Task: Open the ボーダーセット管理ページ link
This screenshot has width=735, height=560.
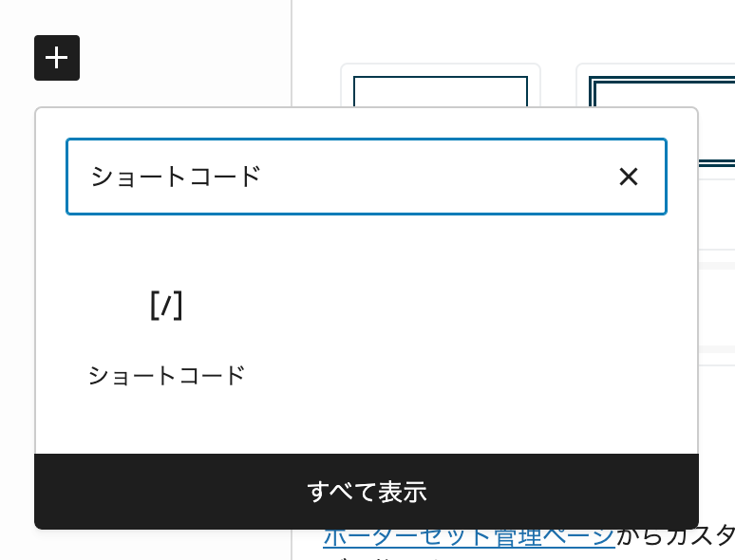Action: click(x=469, y=536)
